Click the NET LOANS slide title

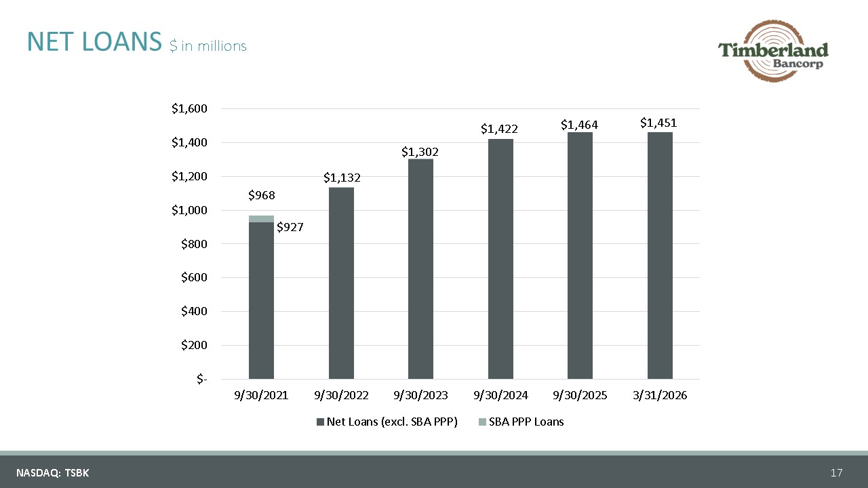click(96, 42)
